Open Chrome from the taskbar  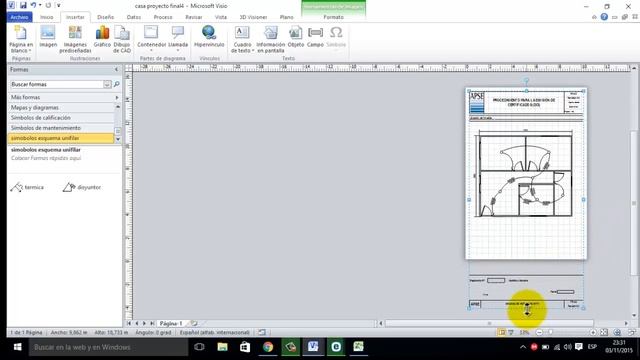pos(268,347)
